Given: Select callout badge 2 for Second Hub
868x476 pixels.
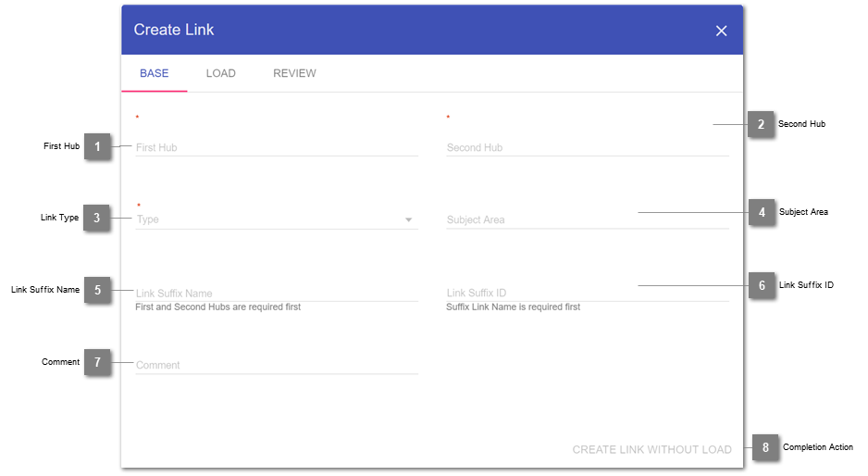Looking at the screenshot, I should pyautogui.click(x=760, y=124).
